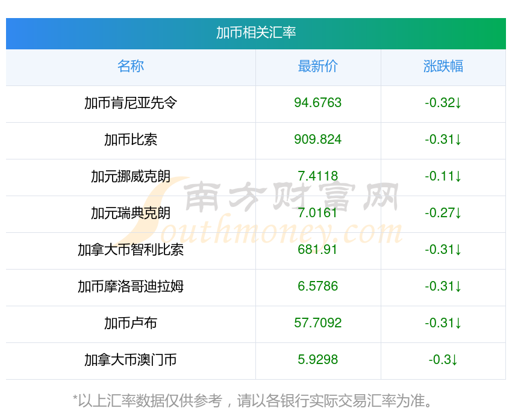Screen dimensions: 512x420
Task: Click the price 7.0161
Action: click(x=317, y=213)
